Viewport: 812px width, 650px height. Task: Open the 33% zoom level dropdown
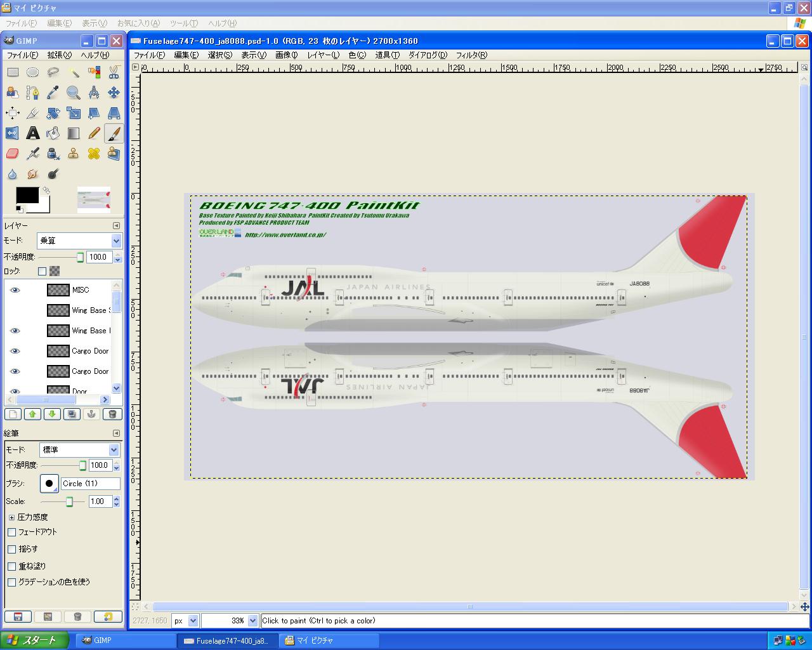(230, 621)
